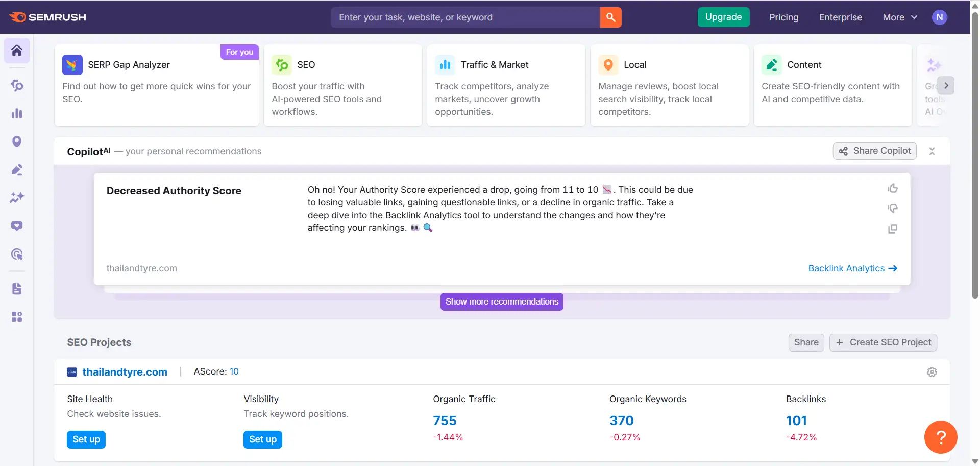Click the Share projects button
The image size is (980, 466).
(x=806, y=342)
